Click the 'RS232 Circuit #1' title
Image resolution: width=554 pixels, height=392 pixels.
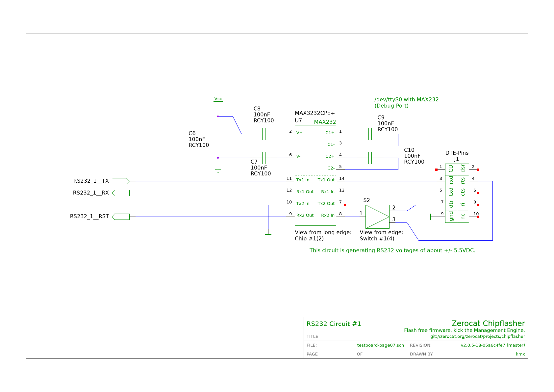tap(334, 324)
